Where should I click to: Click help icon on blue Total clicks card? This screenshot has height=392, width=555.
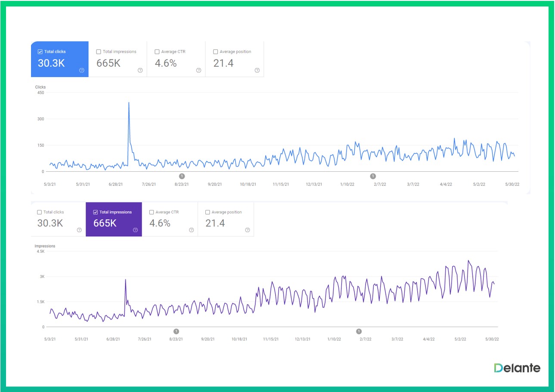(x=82, y=71)
